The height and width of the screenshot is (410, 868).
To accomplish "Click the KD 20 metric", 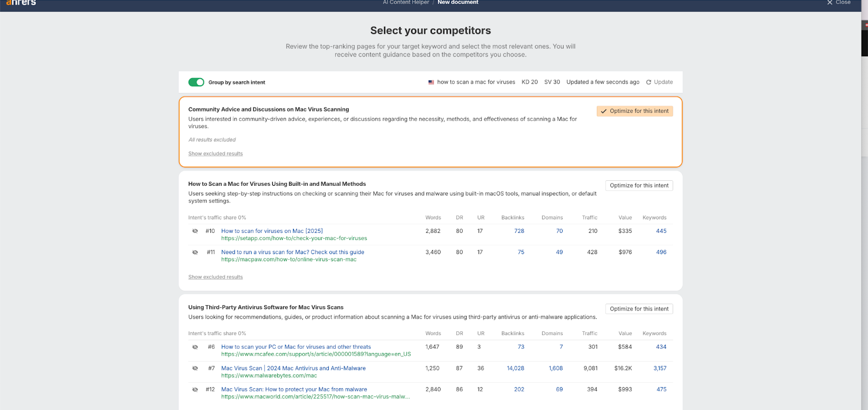I will [529, 82].
